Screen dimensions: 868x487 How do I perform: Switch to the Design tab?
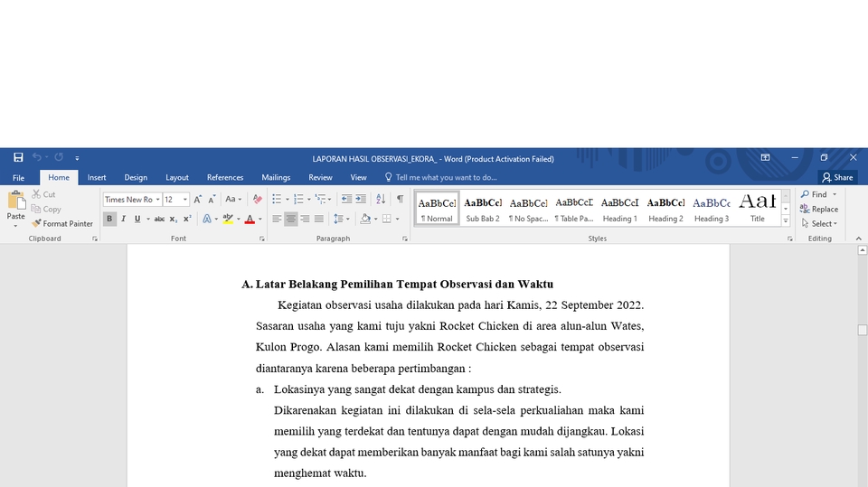136,178
